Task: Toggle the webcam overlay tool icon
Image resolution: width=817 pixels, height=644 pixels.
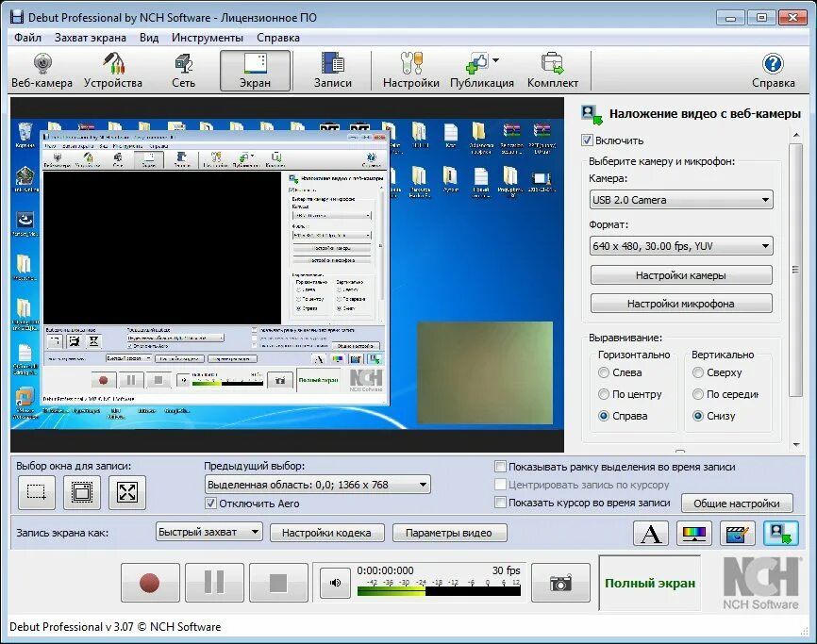Action: point(780,533)
